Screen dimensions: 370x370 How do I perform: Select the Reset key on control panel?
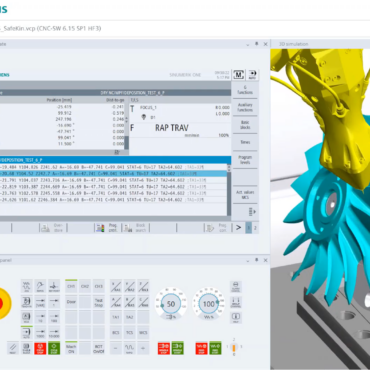(x=13, y=348)
